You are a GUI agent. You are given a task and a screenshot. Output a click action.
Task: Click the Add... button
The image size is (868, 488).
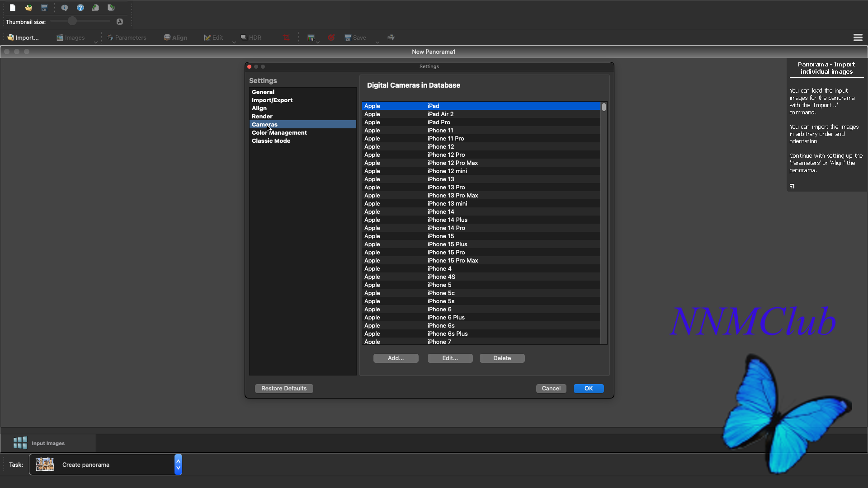[x=396, y=358]
